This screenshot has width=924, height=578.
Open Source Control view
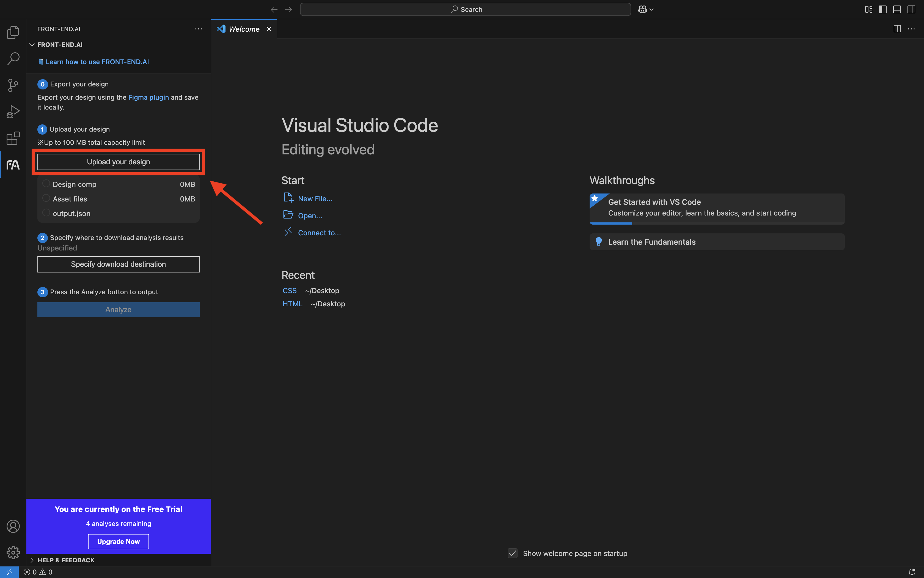click(x=13, y=85)
